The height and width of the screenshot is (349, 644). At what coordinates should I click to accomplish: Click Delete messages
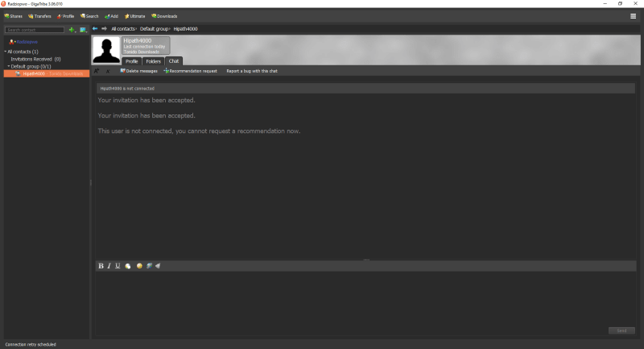click(138, 71)
